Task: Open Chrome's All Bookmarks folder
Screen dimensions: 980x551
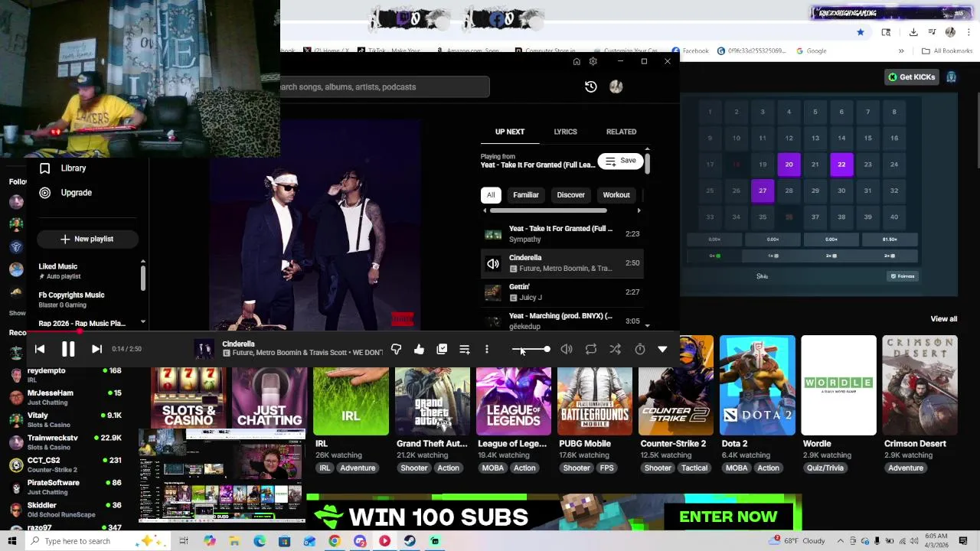Action: coord(947,51)
